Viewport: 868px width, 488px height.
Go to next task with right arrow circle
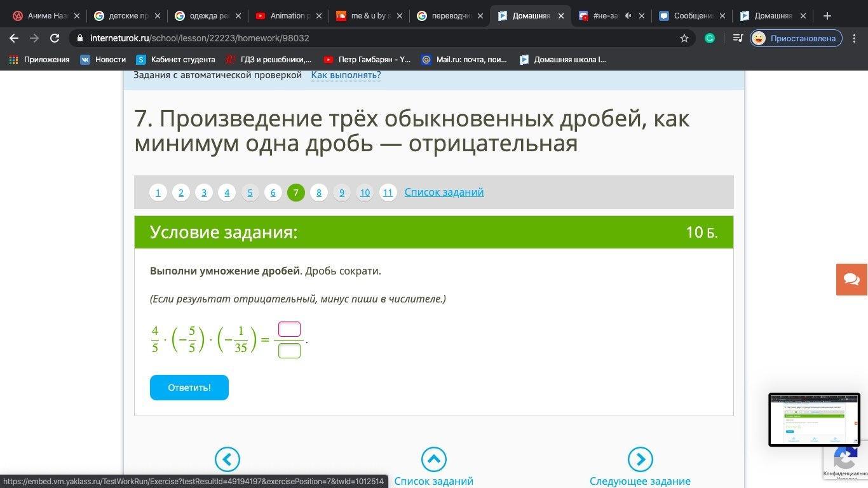tap(640, 459)
